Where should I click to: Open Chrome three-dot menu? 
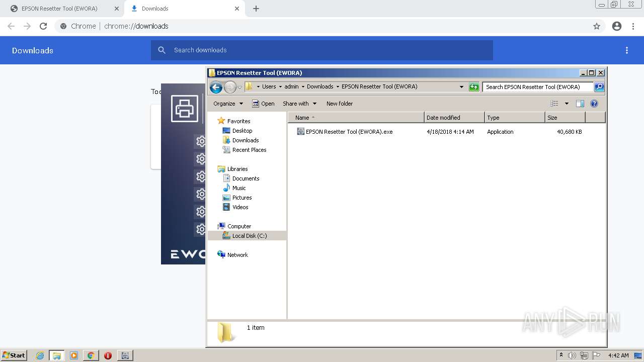click(x=633, y=26)
